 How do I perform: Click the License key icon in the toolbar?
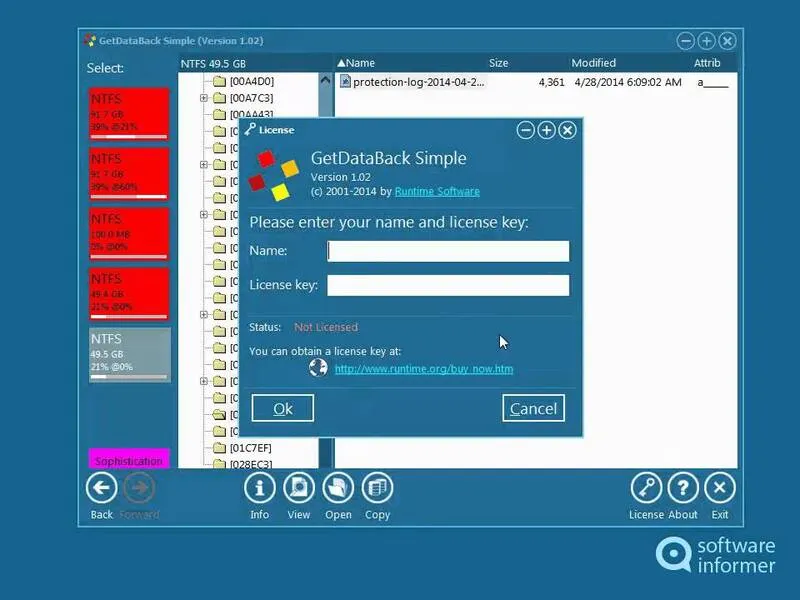(x=645, y=490)
